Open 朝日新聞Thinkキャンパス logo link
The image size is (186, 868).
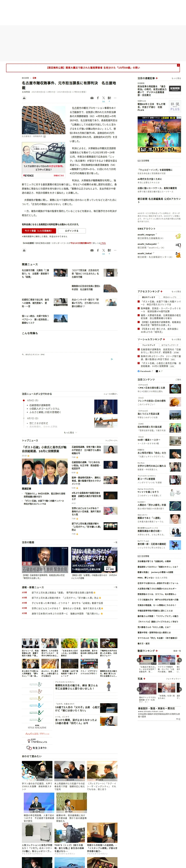(37, 741)
